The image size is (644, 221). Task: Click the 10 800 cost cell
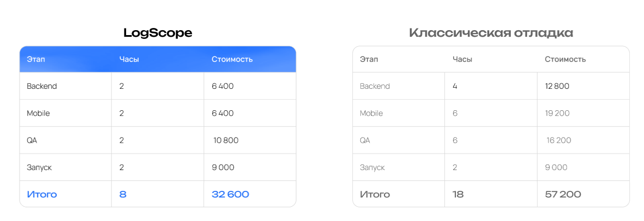(x=225, y=140)
